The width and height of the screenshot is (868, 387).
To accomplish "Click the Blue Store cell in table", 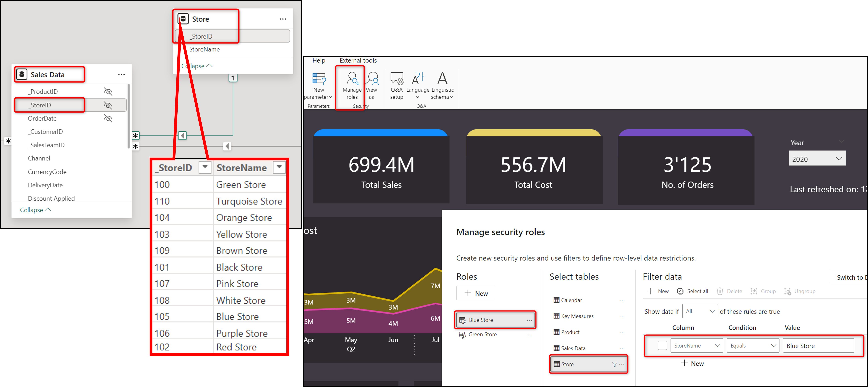I will [249, 316].
